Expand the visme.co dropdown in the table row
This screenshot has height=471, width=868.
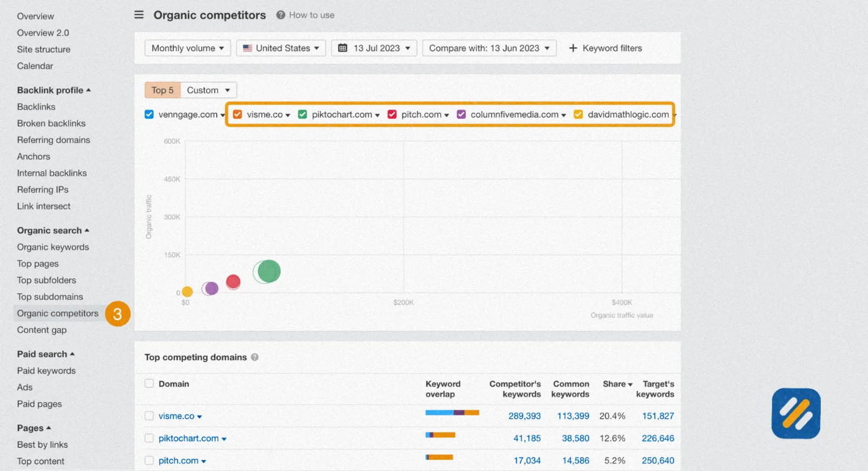[x=200, y=417]
